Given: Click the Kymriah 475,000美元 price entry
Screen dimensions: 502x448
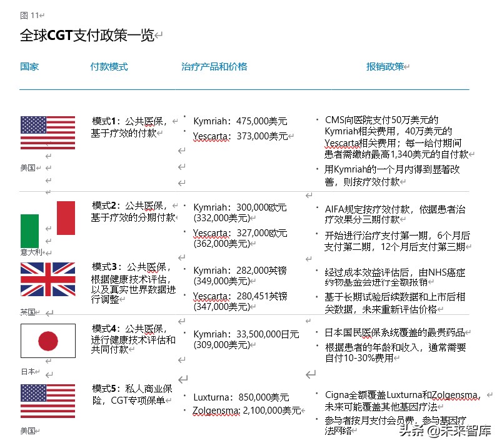Looking at the screenshot, I should click(241, 120).
